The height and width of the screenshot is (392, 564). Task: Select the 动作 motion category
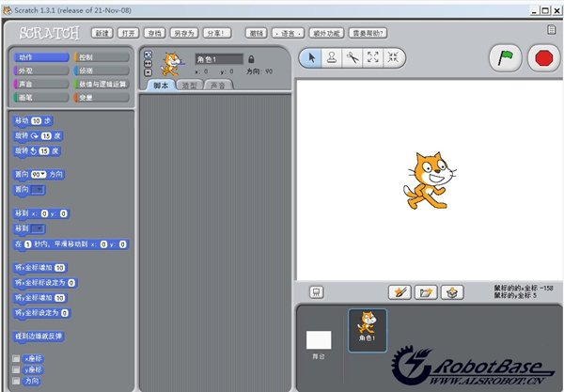point(40,57)
